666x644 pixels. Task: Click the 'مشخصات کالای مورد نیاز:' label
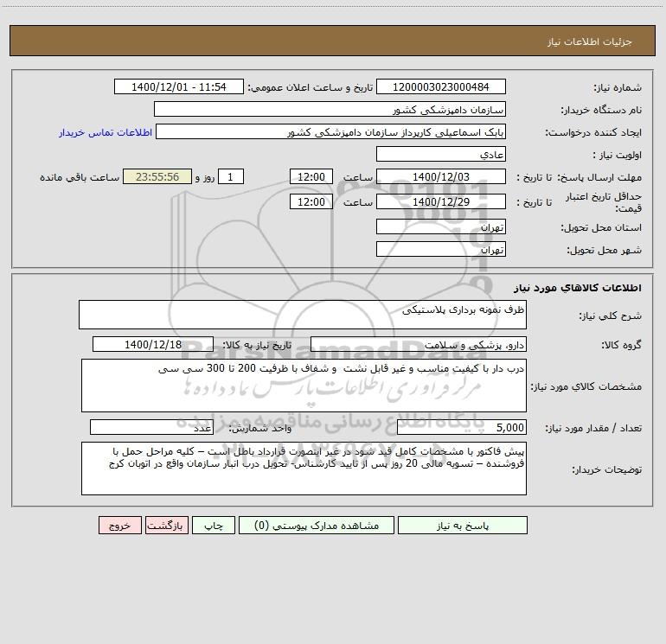click(x=586, y=386)
